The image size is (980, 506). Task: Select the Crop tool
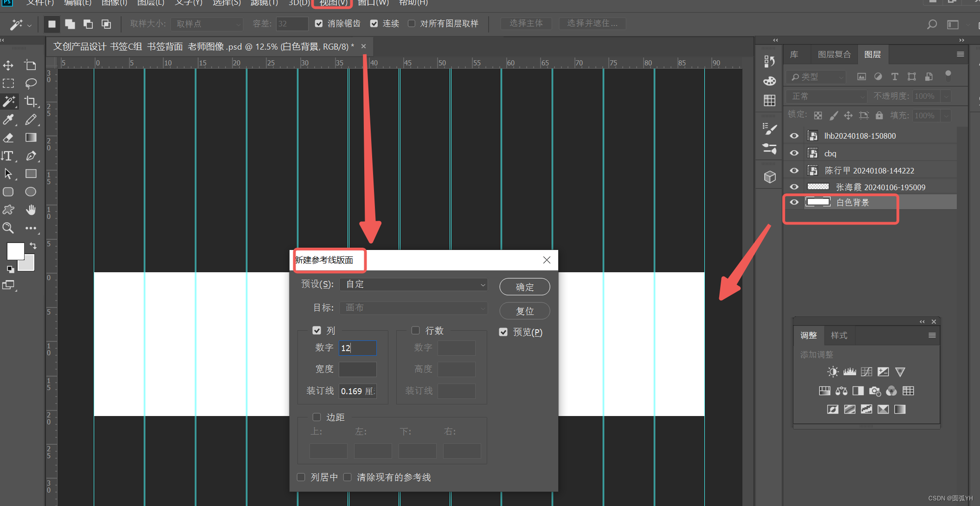(31, 102)
